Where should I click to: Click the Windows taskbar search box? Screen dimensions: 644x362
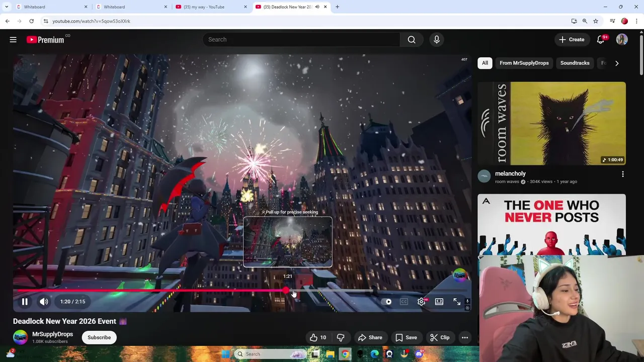point(271,354)
